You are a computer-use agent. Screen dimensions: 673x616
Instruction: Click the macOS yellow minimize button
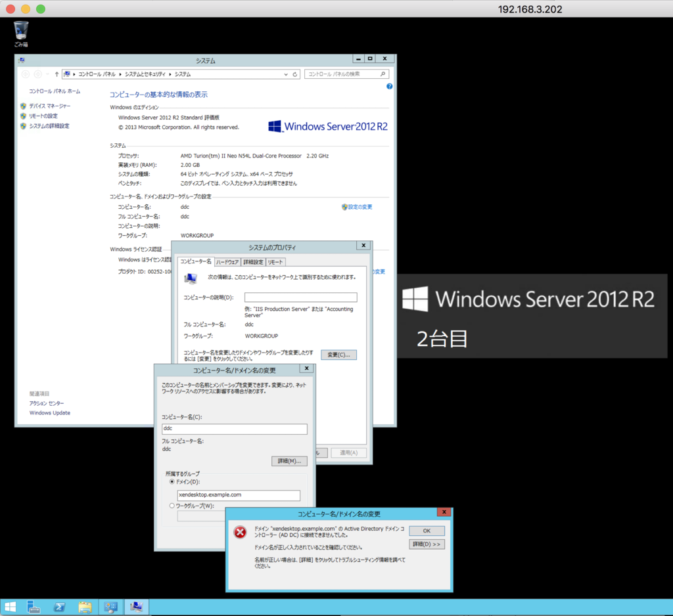26,9
